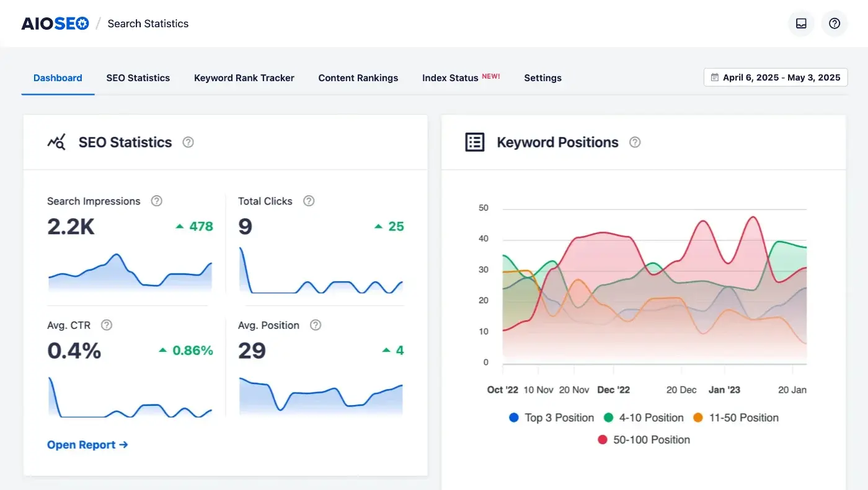This screenshot has width=868, height=490.
Task: Open the notifications inbox icon
Action: 801,24
